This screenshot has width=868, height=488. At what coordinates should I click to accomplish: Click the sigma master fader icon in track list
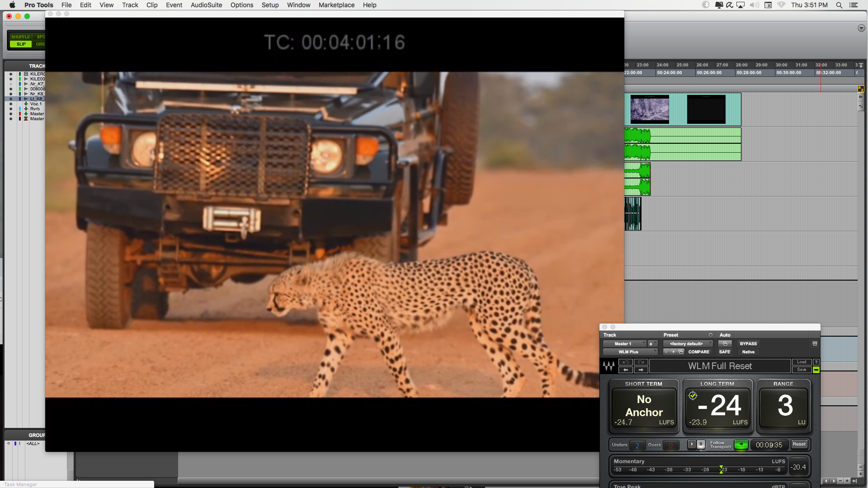point(26,118)
